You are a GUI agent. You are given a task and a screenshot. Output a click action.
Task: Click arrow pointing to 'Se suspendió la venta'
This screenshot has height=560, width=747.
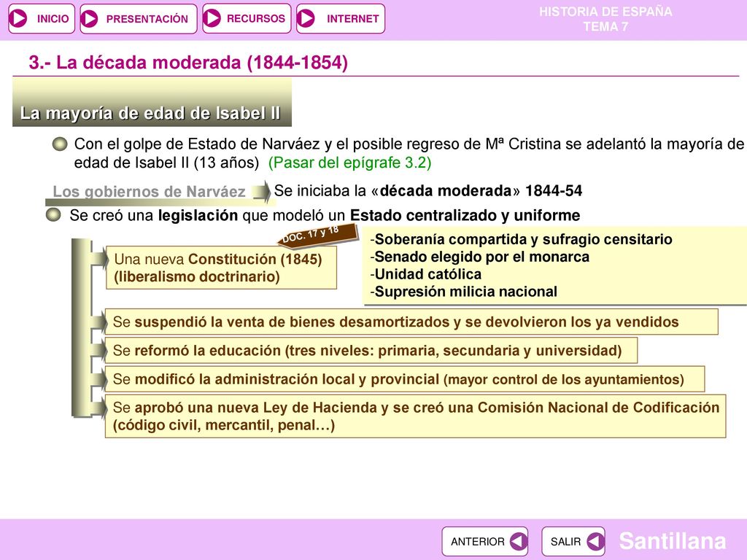coord(98,322)
